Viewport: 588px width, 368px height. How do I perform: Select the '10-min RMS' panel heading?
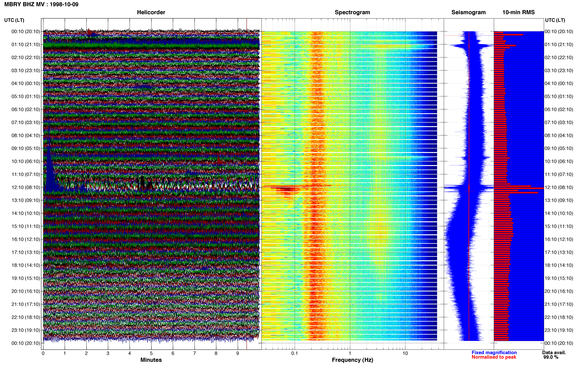518,12
